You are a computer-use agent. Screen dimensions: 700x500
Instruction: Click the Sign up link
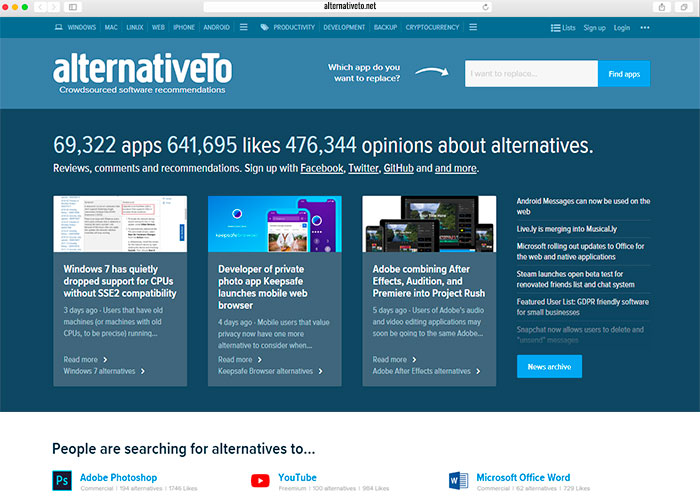tap(594, 28)
